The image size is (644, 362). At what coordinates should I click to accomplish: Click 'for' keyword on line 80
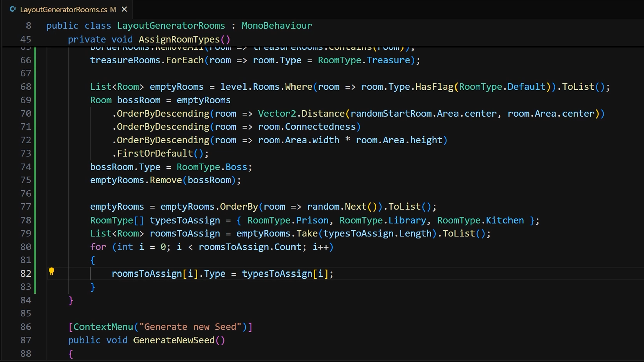pos(98,247)
